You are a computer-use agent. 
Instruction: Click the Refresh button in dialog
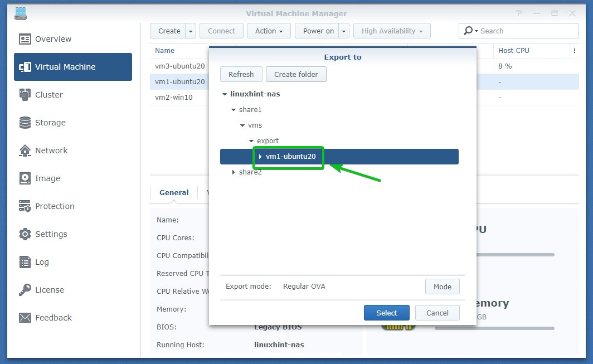241,74
